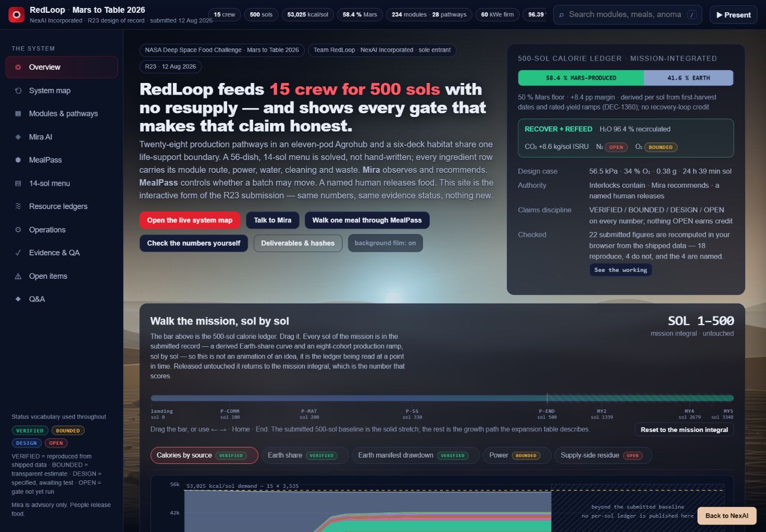Viewport: 766px width, 532px height.
Task: Toggle the background film switch
Action: click(x=385, y=243)
